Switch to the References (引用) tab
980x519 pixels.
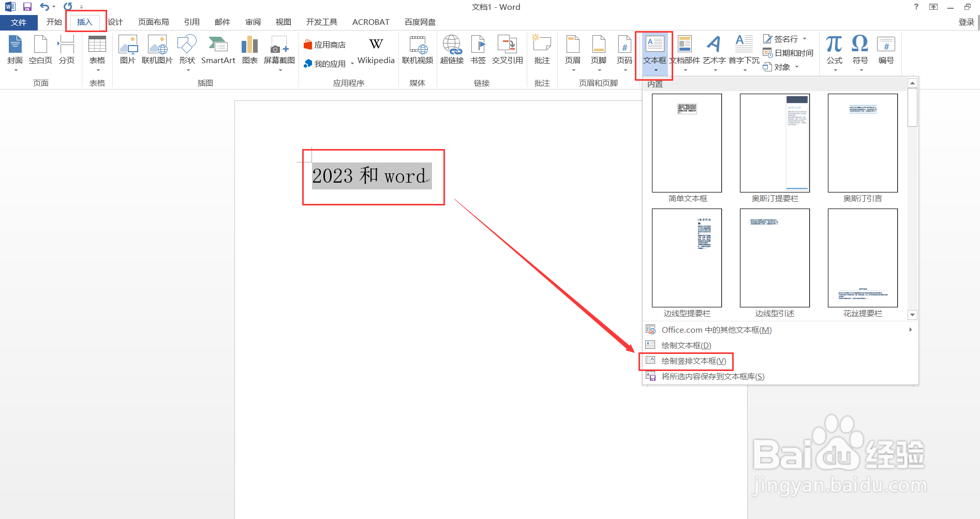[191, 22]
